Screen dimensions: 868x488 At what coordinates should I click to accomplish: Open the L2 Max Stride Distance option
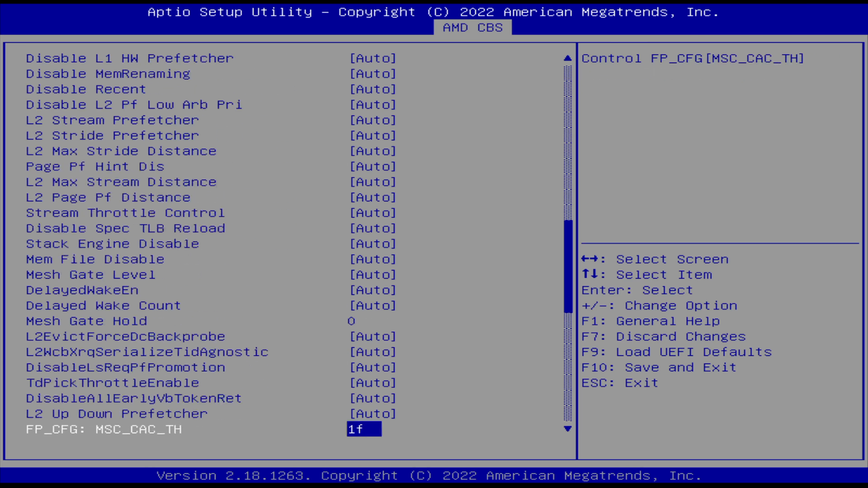coord(373,151)
